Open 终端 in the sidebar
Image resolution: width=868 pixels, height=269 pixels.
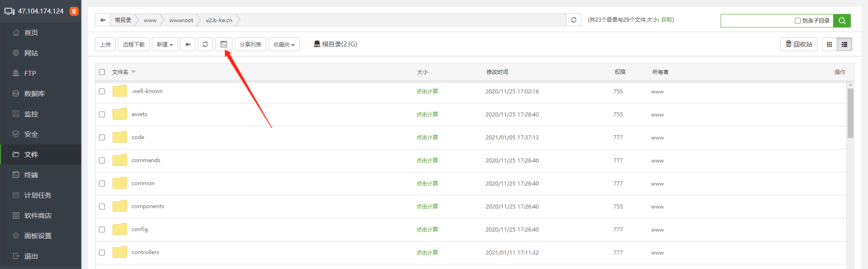click(x=41, y=175)
